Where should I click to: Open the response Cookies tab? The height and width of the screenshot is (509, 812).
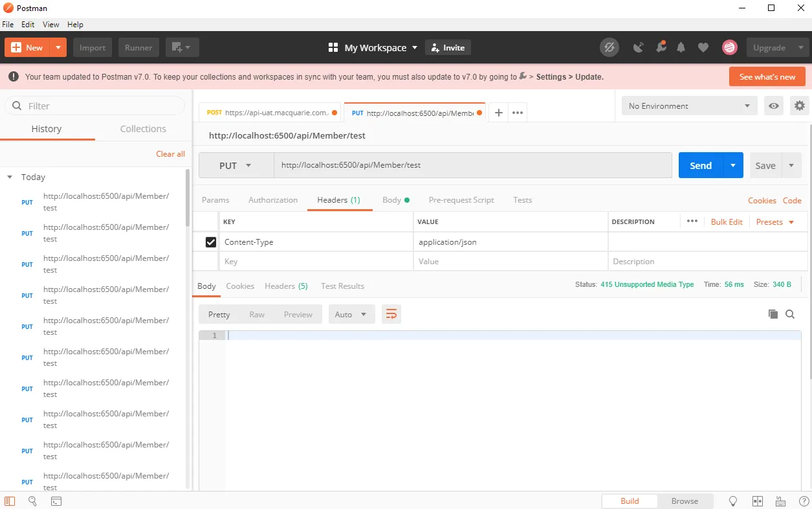point(240,286)
